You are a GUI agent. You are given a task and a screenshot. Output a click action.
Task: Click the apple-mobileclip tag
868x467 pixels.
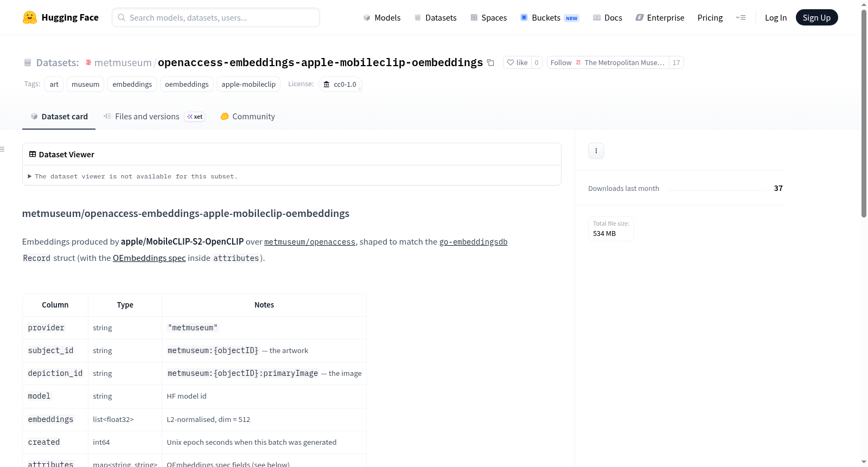[x=248, y=84]
